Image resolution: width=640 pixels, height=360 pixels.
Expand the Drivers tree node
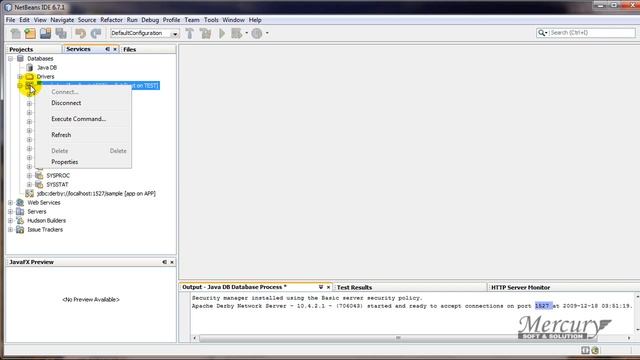pyautogui.click(x=20, y=76)
